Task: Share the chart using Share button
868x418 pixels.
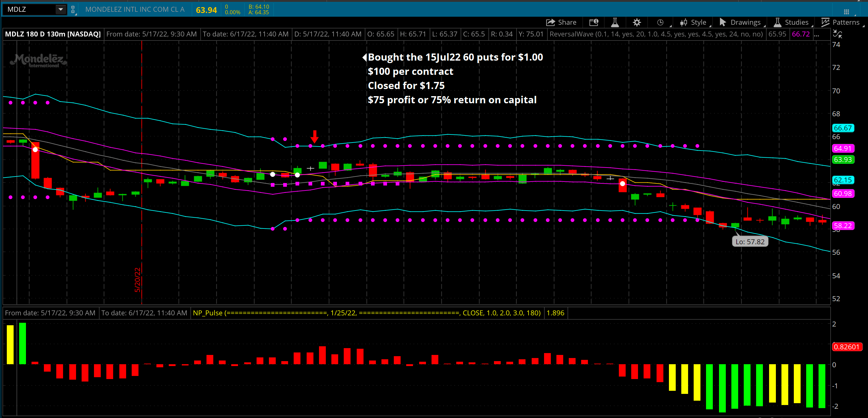Action: click(x=561, y=22)
